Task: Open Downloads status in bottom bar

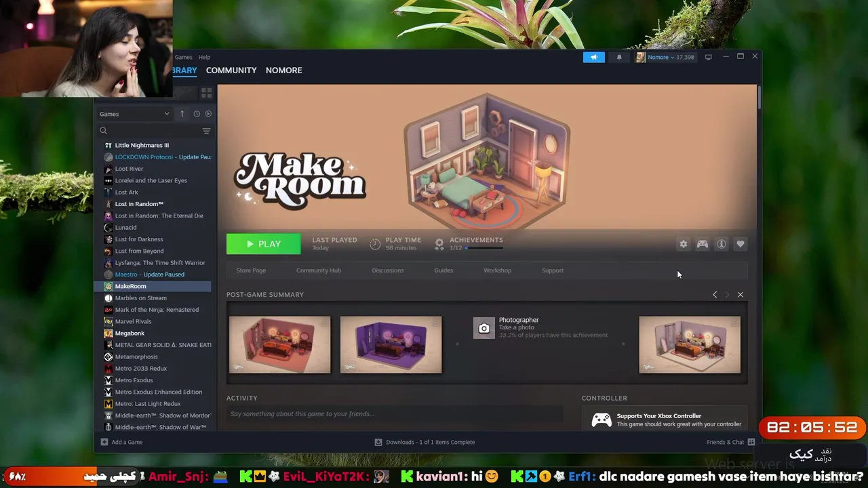Action: [x=425, y=442]
